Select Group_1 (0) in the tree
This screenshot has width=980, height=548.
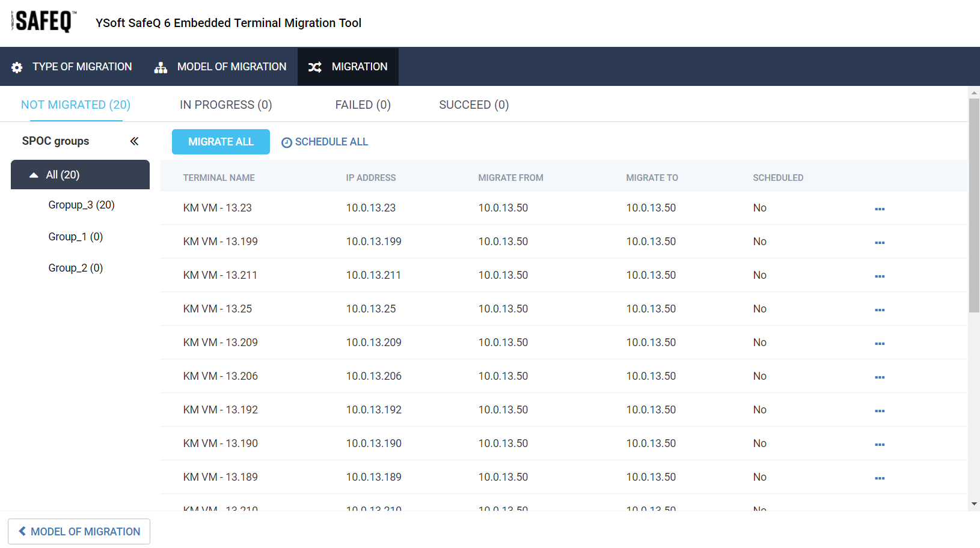click(75, 237)
